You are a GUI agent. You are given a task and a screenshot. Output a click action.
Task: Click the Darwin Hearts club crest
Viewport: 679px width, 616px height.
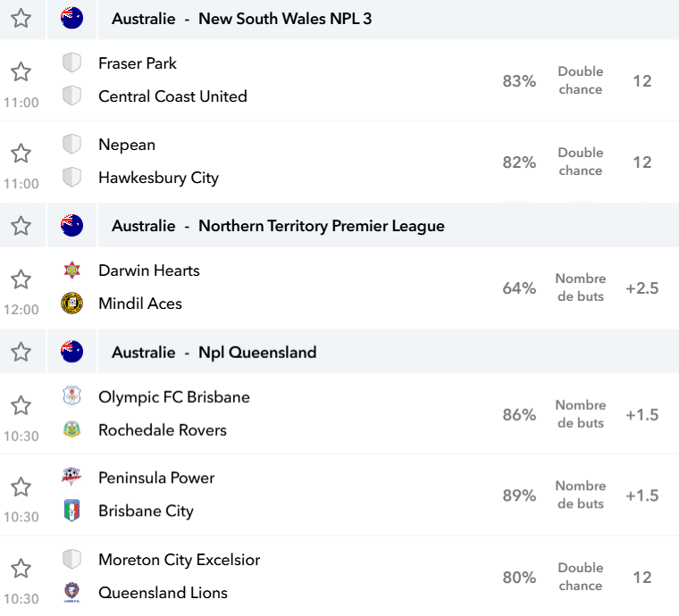(71, 271)
